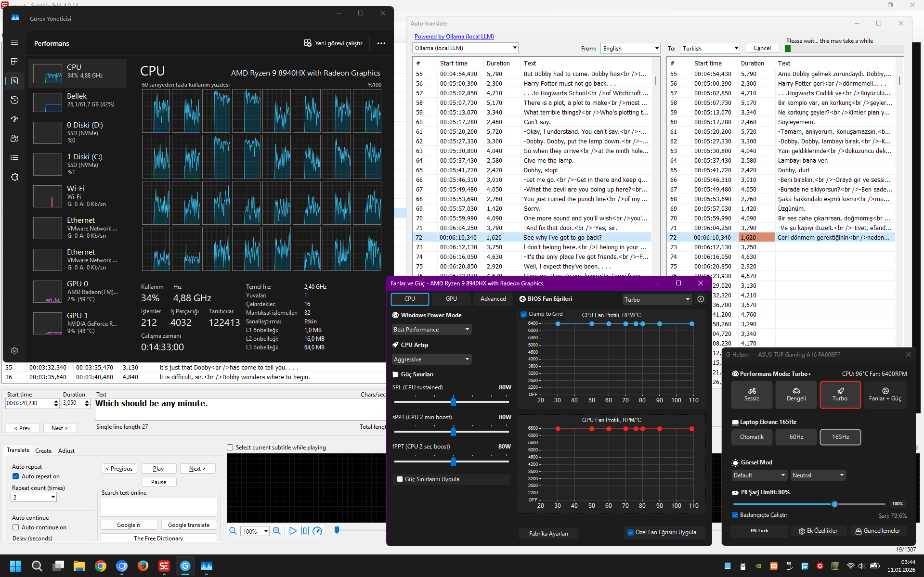Open Task Manager settings gear icon
The image size is (924, 577).
tap(14, 351)
